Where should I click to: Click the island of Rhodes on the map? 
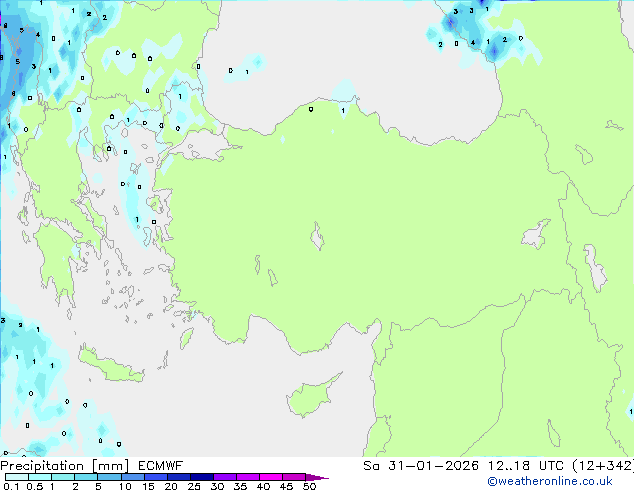click(186, 338)
